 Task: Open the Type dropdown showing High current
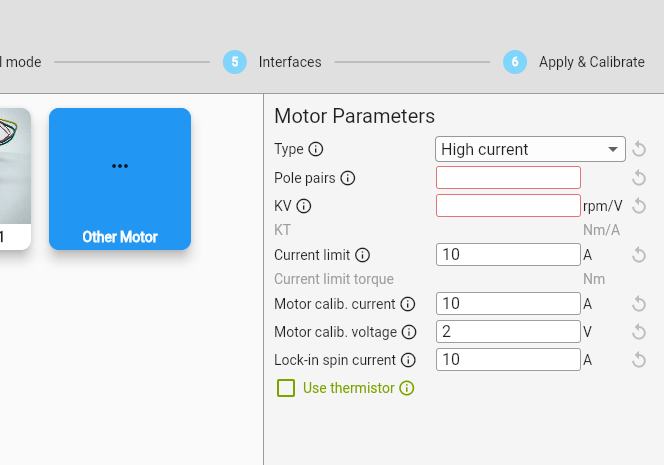pos(530,149)
